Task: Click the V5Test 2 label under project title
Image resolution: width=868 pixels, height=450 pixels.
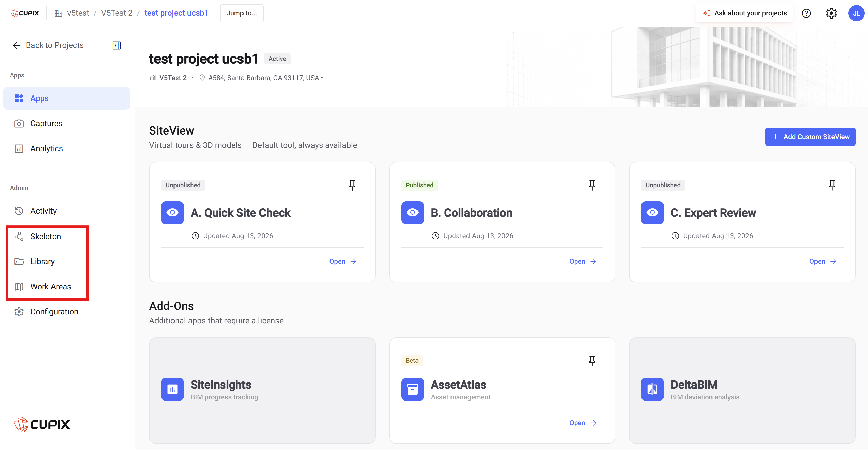Action: [x=173, y=78]
